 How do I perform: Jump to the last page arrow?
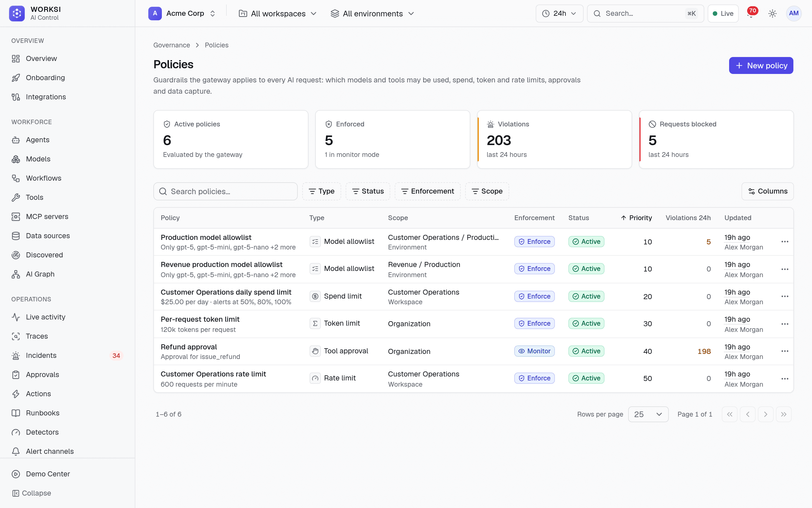[784, 414]
